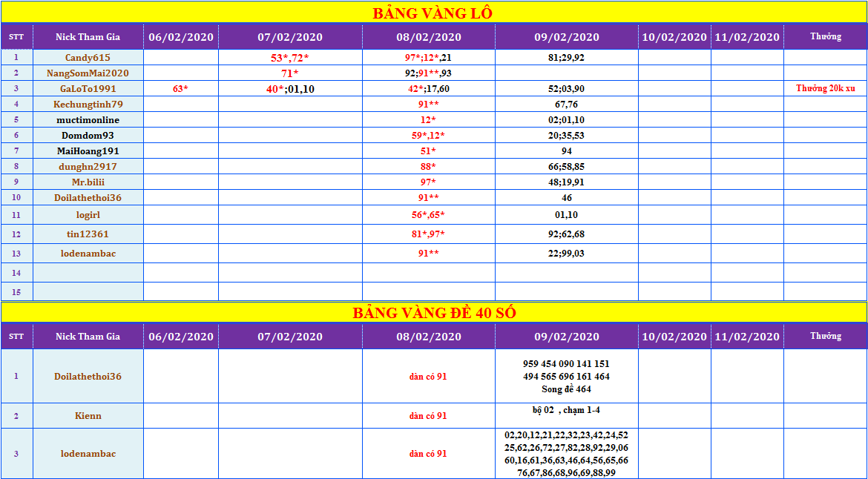
Task: Click row number 14 in top table
Action: (16, 273)
